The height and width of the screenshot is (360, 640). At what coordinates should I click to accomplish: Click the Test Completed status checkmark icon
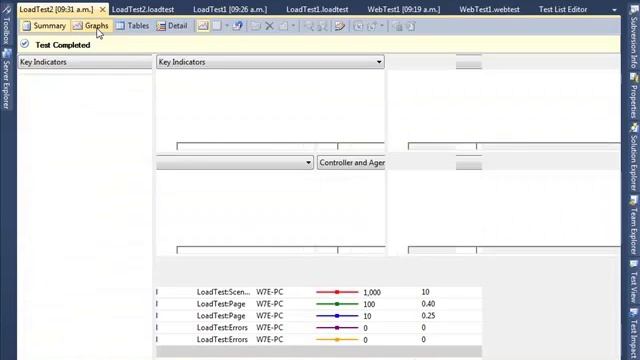24,44
